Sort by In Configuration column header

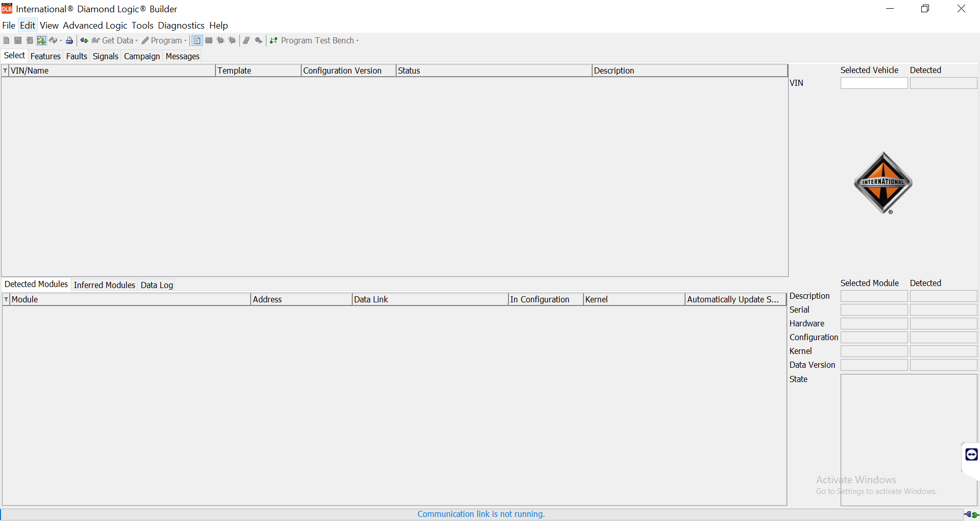point(546,299)
